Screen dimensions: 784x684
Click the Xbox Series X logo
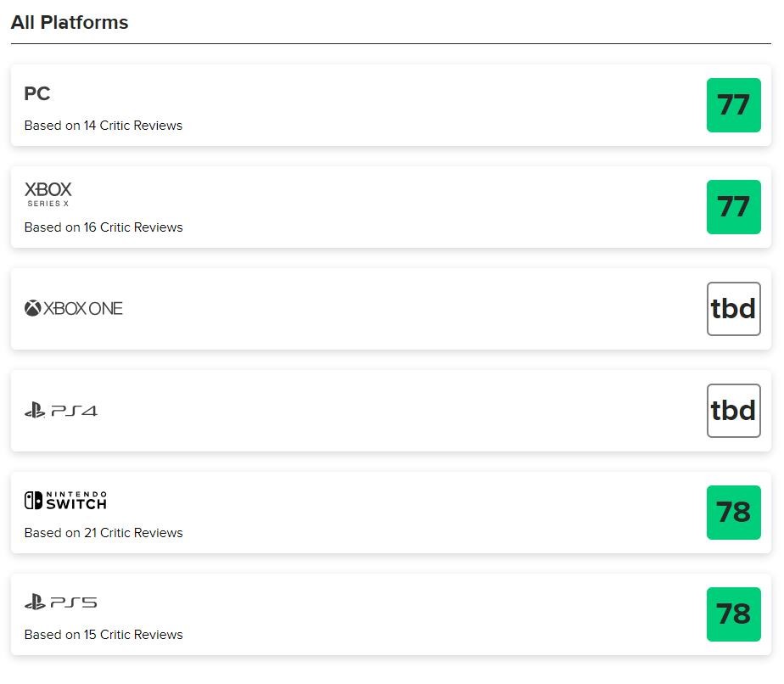click(x=48, y=193)
